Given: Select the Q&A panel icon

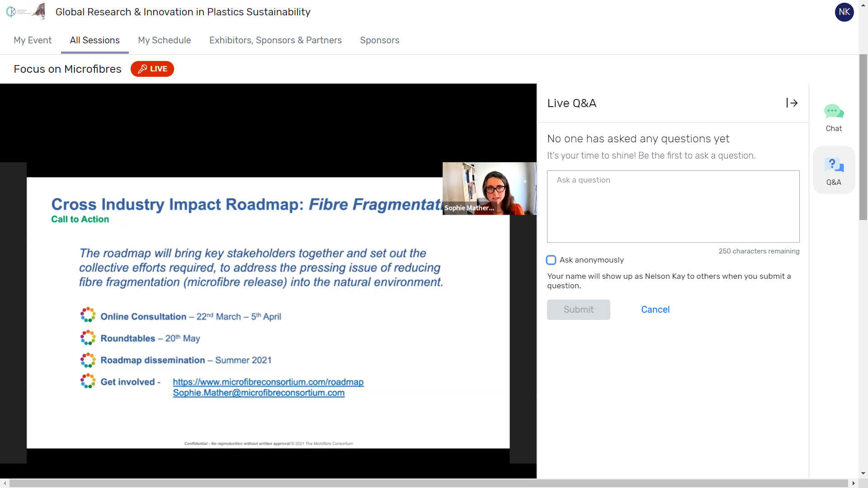Looking at the screenshot, I should pyautogui.click(x=834, y=171).
